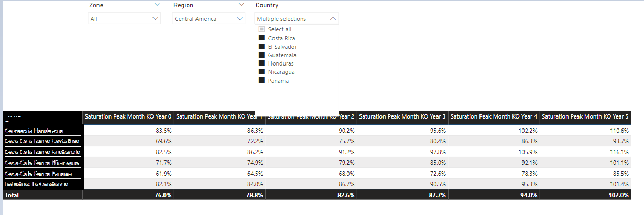Select the Industrias La Constancia row
The height and width of the screenshot is (215, 644).
pos(36,184)
